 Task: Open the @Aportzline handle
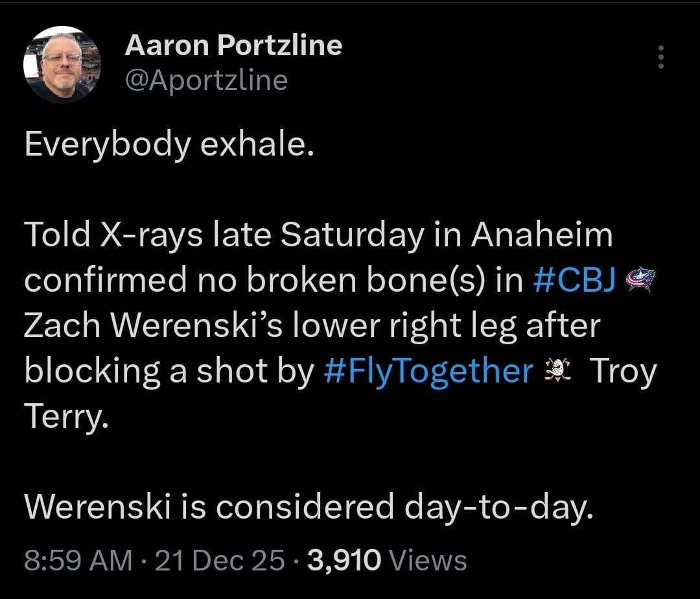[x=208, y=80]
